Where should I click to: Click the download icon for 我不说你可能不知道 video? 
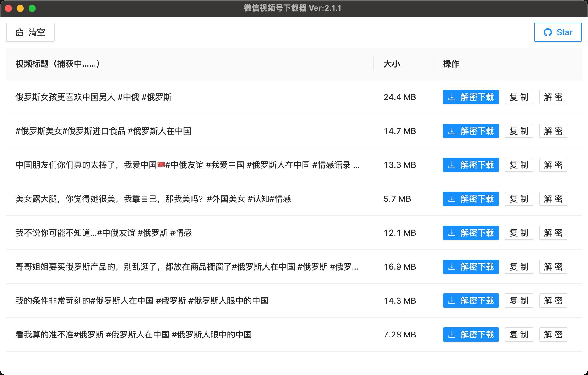452,233
